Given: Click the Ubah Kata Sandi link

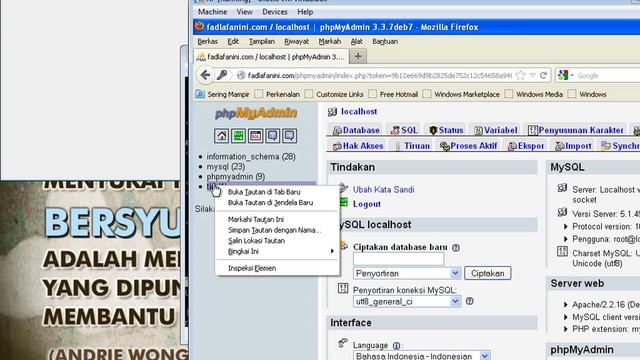Looking at the screenshot, I should click(383, 189).
